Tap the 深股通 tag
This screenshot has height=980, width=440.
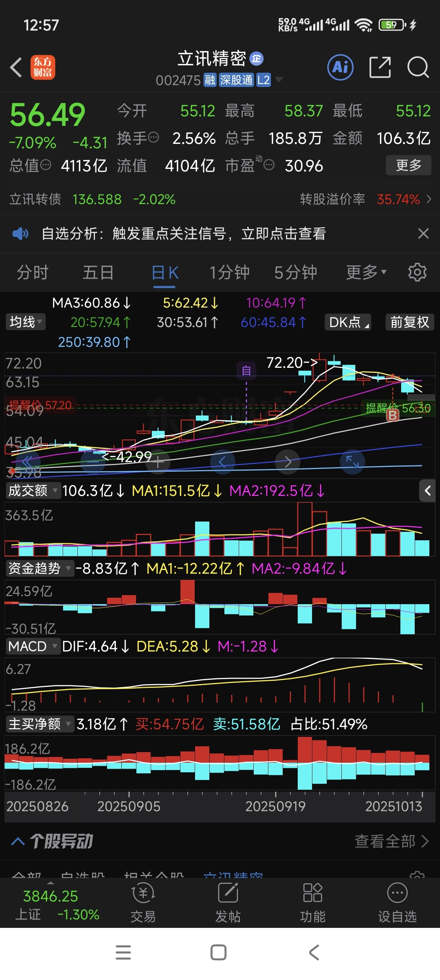pos(236,80)
